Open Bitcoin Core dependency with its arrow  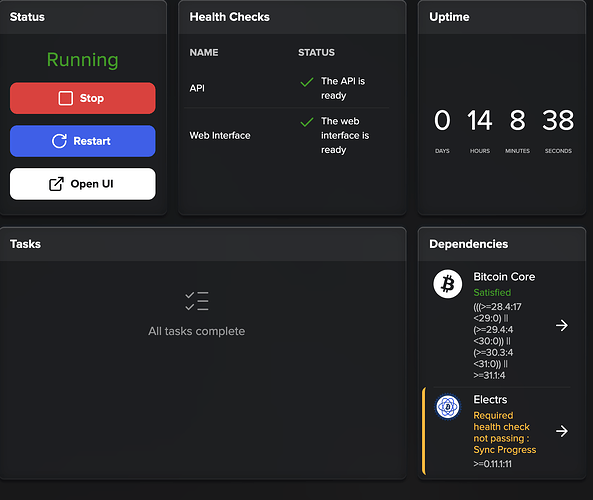coord(562,325)
